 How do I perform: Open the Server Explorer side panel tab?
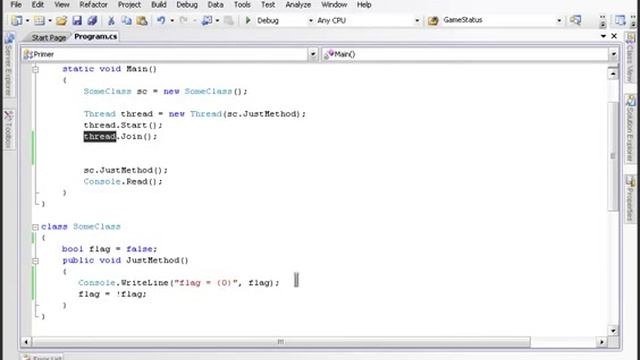(x=9, y=64)
